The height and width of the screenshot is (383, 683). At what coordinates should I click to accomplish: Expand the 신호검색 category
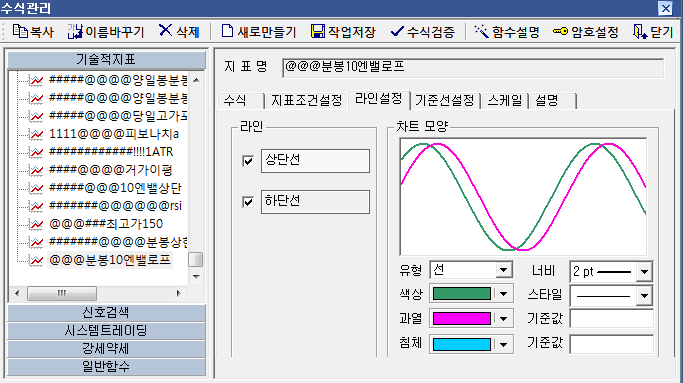tap(106, 312)
